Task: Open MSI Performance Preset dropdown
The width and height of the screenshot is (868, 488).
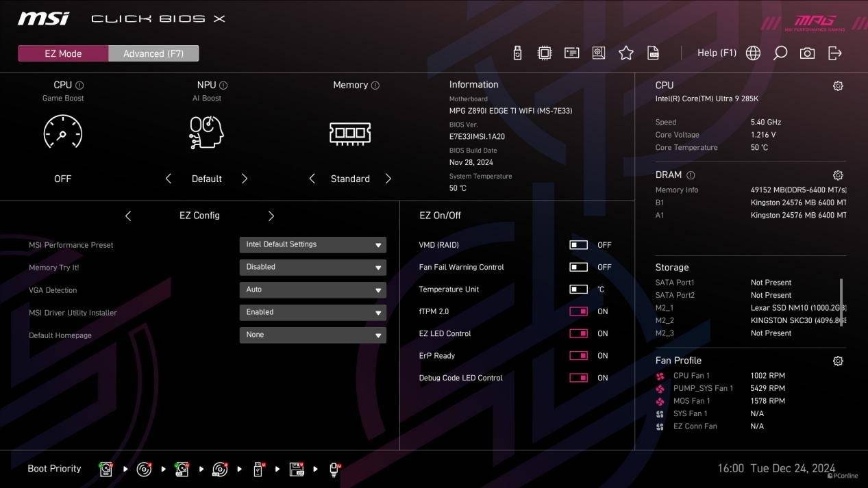Action: [x=312, y=244]
